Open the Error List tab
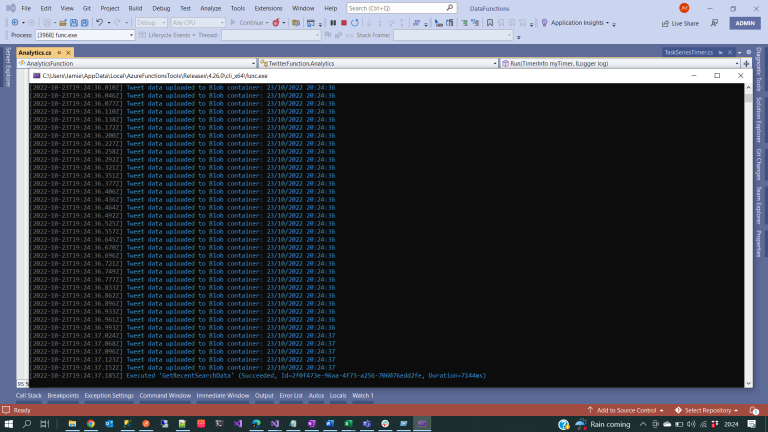 click(x=291, y=395)
